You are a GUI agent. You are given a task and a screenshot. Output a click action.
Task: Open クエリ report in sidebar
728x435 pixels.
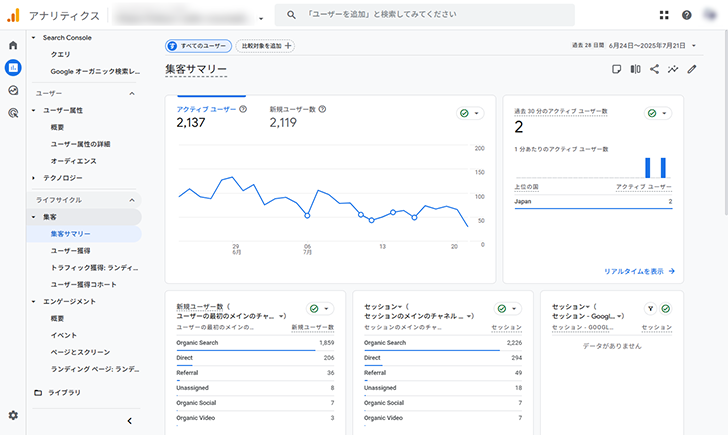(x=60, y=54)
